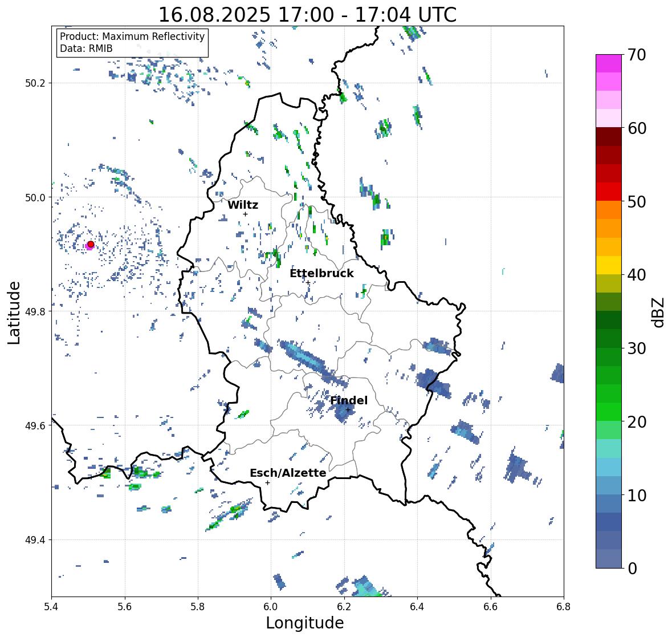Image resolution: width=672 pixels, height=637 pixels.
Task: Click the 6.8 longitude tick label
Action: pyautogui.click(x=564, y=607)
